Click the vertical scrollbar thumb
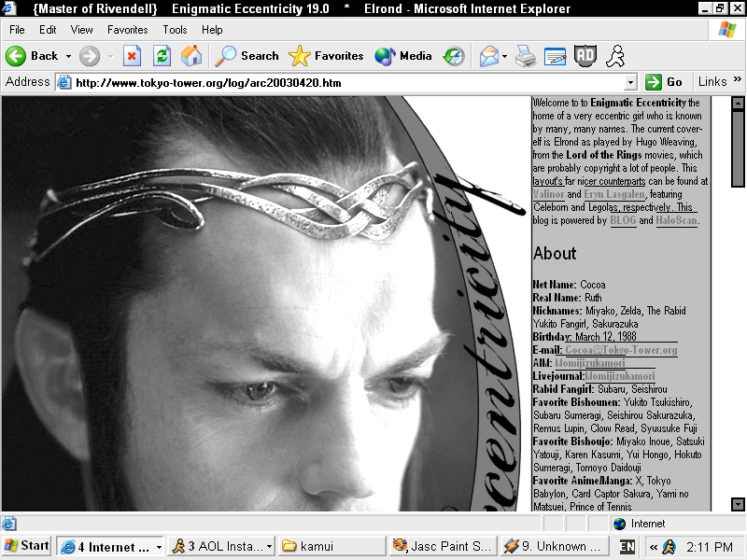 pyautogui.click(x=738, y=148)
